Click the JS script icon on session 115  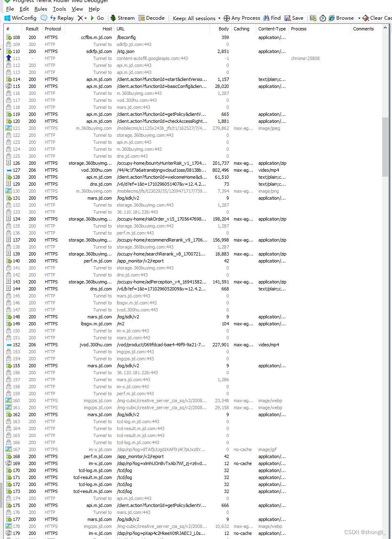[9, 86]
